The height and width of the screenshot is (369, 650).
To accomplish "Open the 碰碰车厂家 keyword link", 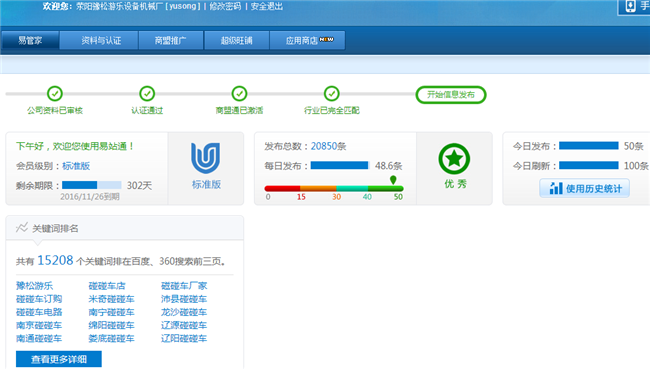I will [184, 286].
